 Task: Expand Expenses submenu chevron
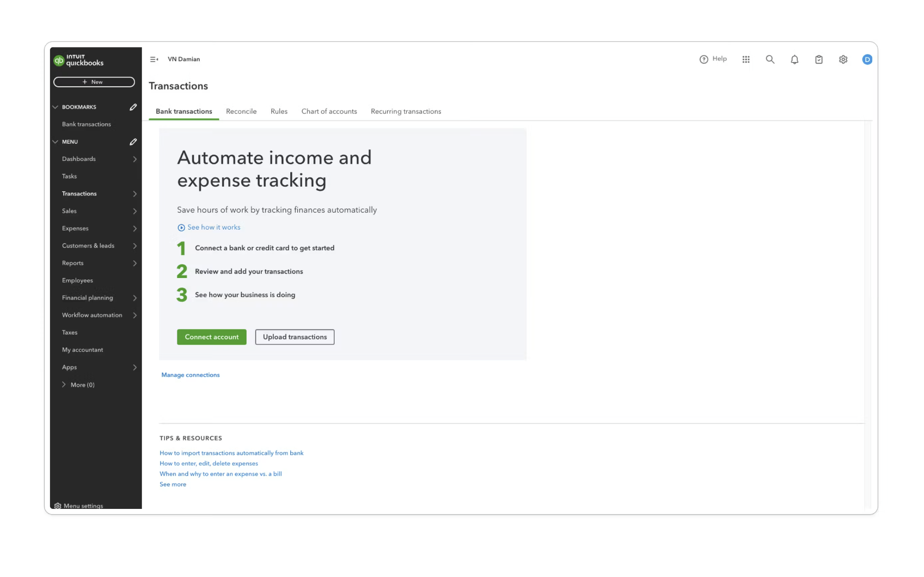pos(134,228)
